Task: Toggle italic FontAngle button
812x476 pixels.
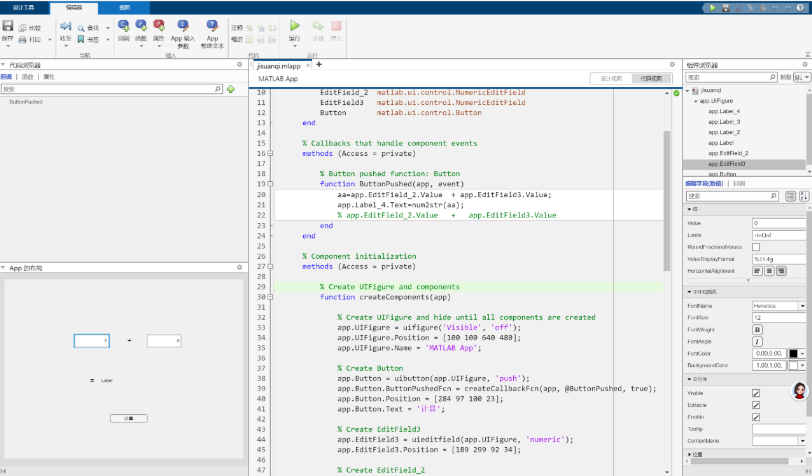Action: pyautogui.click(x=757, y=341)
